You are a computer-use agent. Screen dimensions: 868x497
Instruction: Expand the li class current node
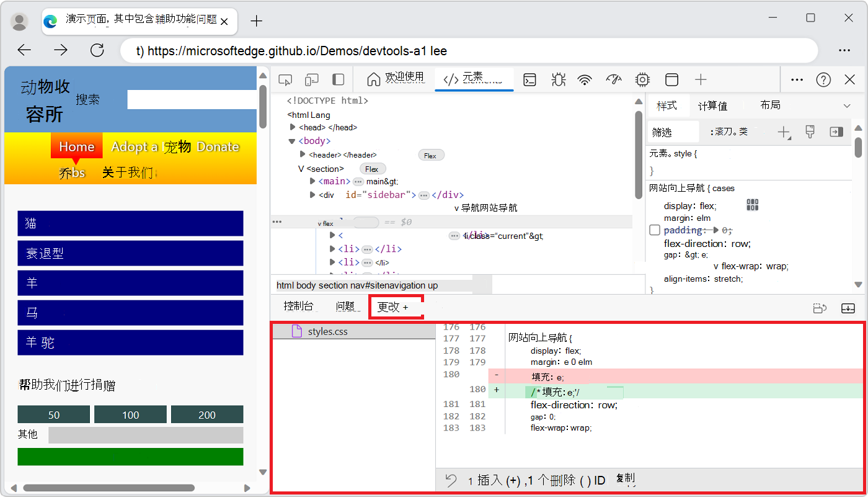tap(332, 235)
